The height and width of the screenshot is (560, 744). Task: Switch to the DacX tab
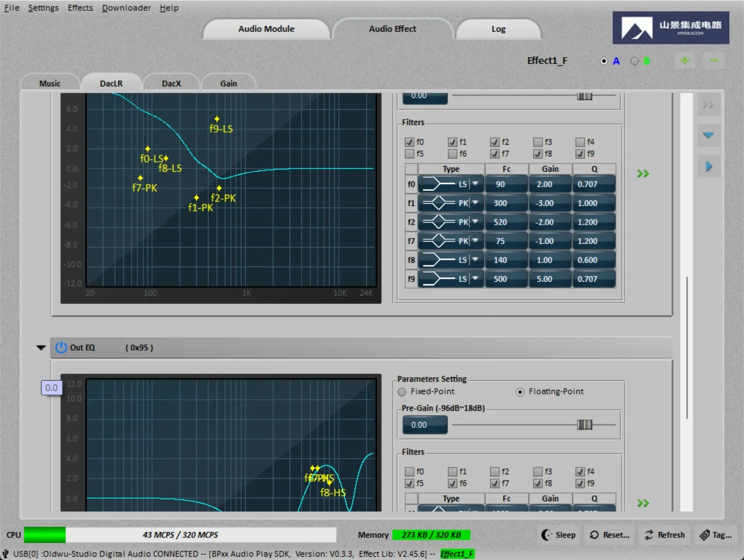point(171,83)
